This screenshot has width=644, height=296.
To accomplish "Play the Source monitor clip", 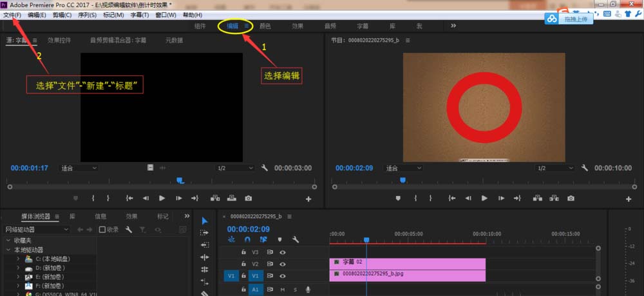I will click(x=162, y=198).
